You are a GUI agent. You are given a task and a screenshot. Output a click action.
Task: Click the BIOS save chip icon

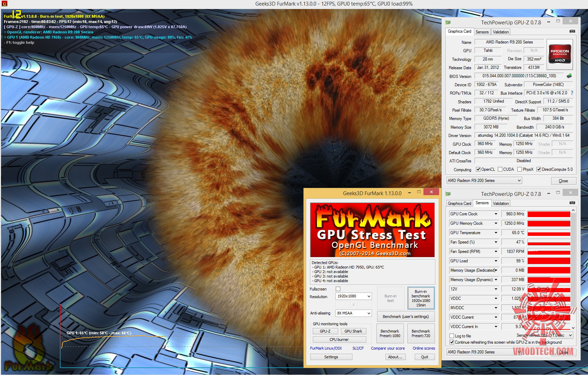click(x=569, y=76)
